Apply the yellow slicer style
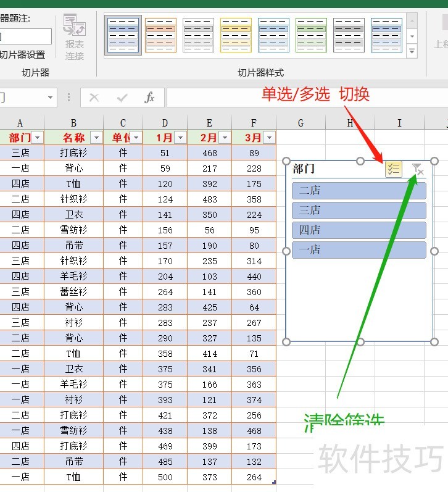Viewport: 448px width, 492px height. coord(236,35)
